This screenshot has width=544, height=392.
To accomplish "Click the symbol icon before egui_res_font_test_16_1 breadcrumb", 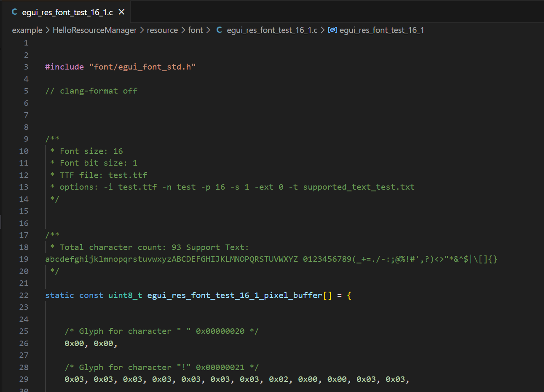I will 332,30.
